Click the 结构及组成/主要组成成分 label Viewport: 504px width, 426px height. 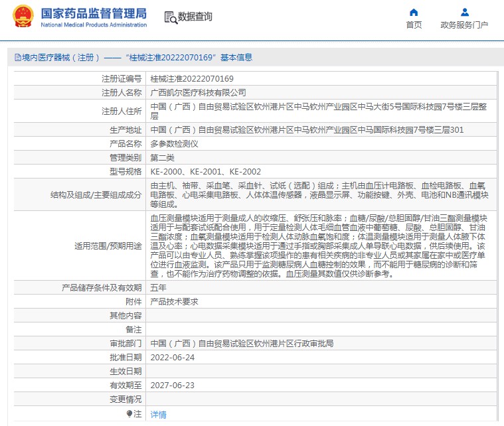coord(96,194)
